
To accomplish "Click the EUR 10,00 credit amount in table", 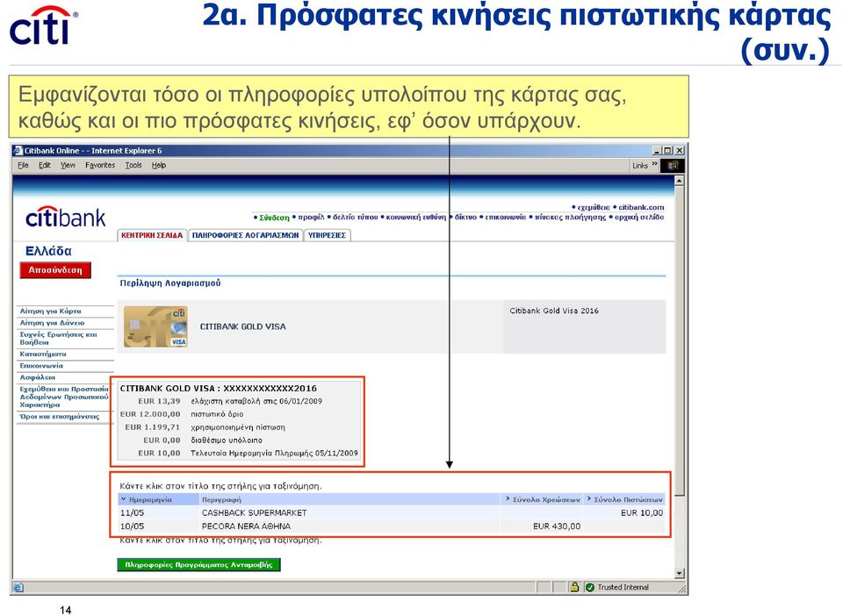I will (x=641, y=512).
